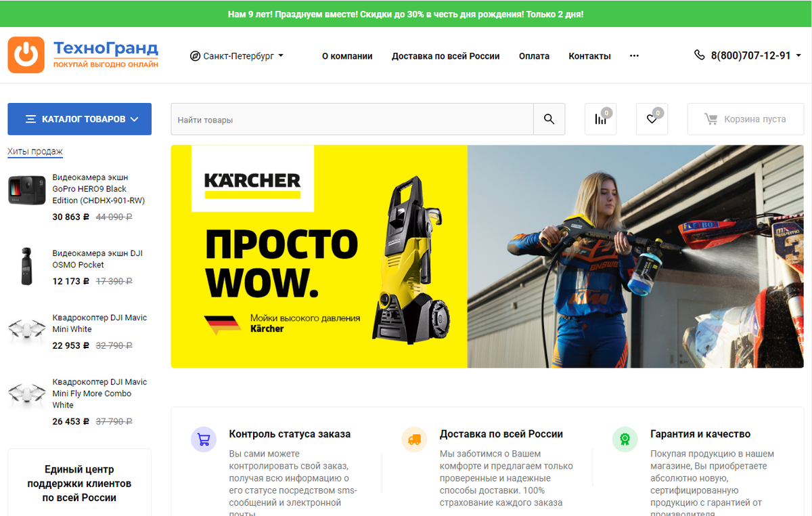Click Доставка по всей России feature heading
The width and height of the screenshot is (812, 516).
[501, 434]
